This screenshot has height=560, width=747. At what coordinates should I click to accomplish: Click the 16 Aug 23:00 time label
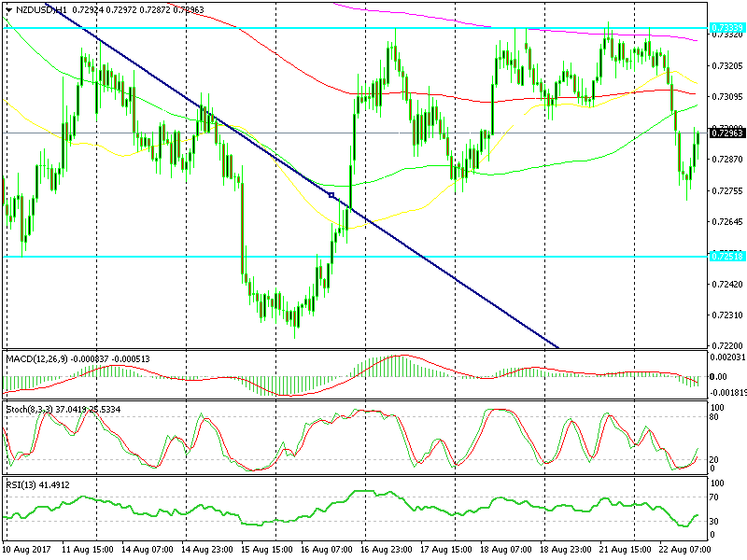(x=387, y=550)
